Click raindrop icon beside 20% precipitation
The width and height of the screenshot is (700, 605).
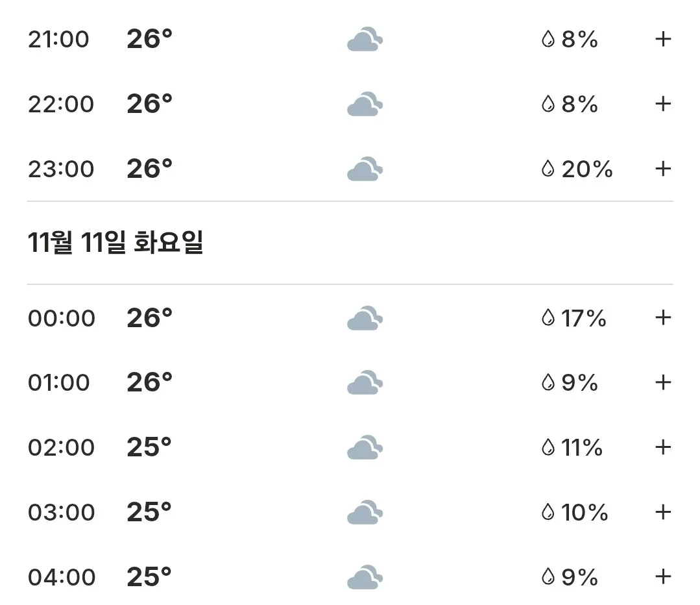[x=548, y=169]
